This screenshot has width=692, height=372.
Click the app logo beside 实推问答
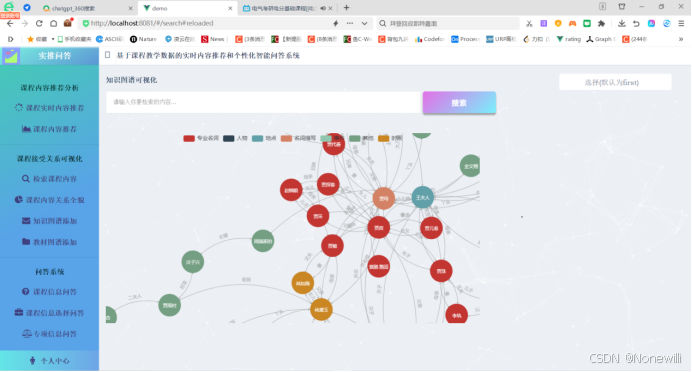[x=11, y=56]
